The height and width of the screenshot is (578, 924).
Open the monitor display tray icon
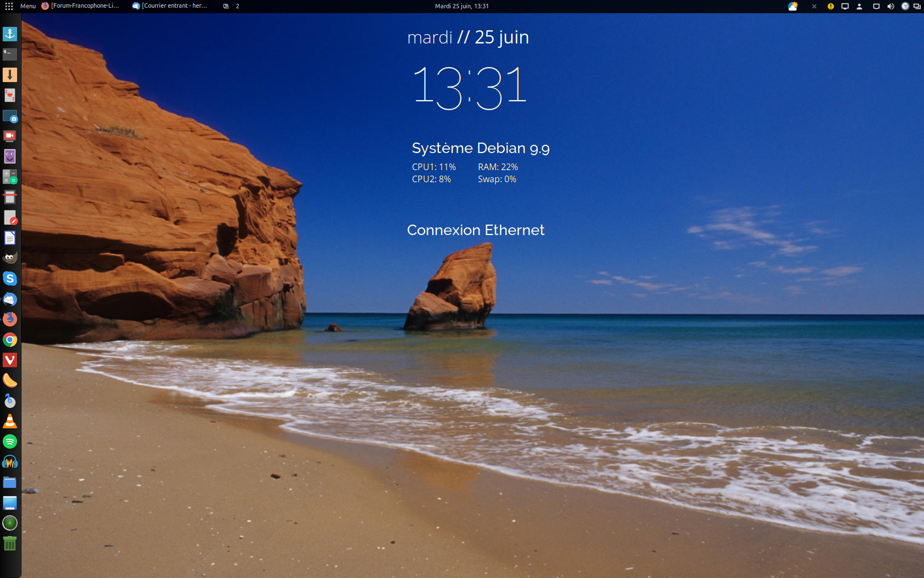coord(845,7)
